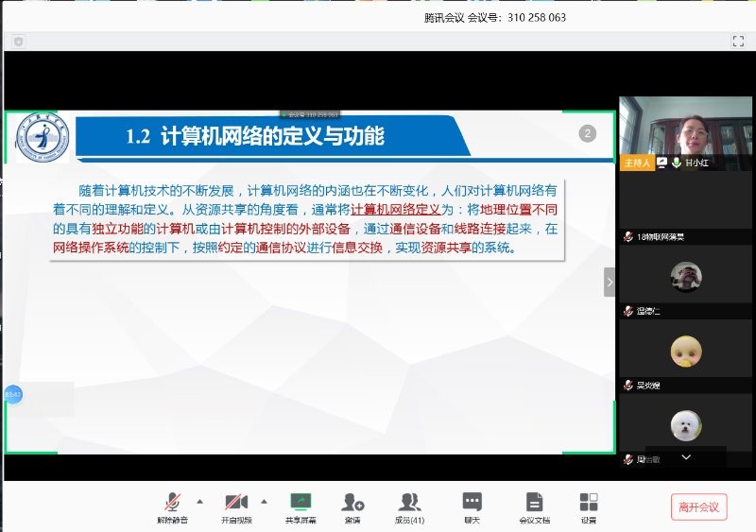Open the Members (成员) list icon
Image resolution: width=756 pixels, height=532 pixels.
(x=409, y=503)
